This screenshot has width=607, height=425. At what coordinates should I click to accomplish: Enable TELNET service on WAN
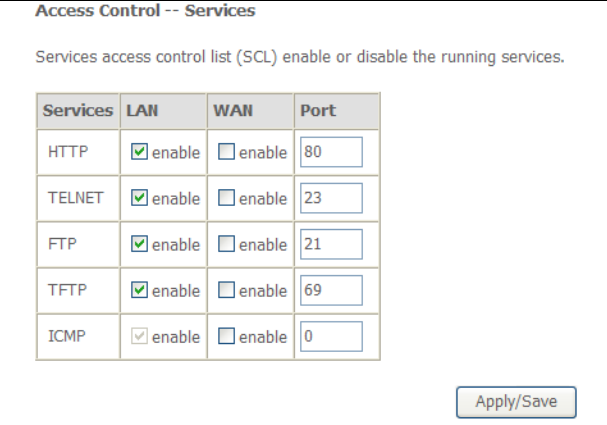click(x=227, y=199)
